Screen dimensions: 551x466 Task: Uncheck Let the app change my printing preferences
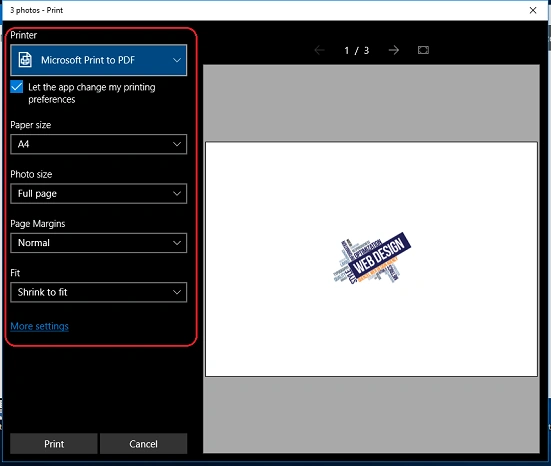coord(17,87)
